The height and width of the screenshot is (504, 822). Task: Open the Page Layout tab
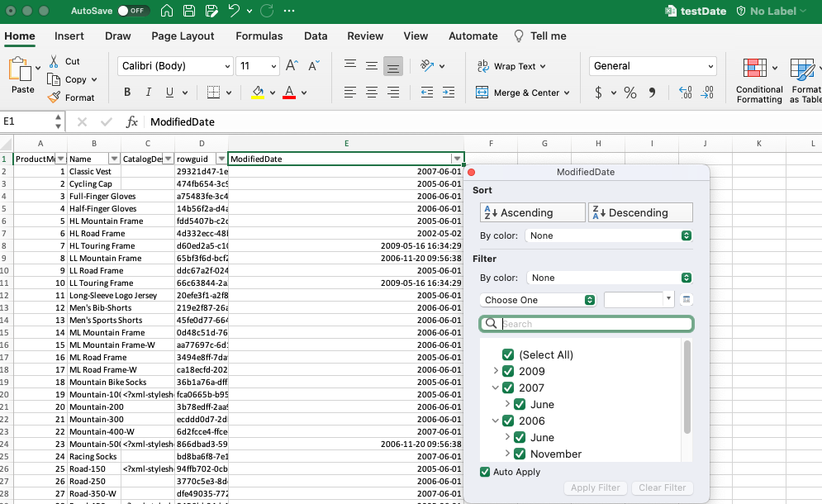(183, 36)
